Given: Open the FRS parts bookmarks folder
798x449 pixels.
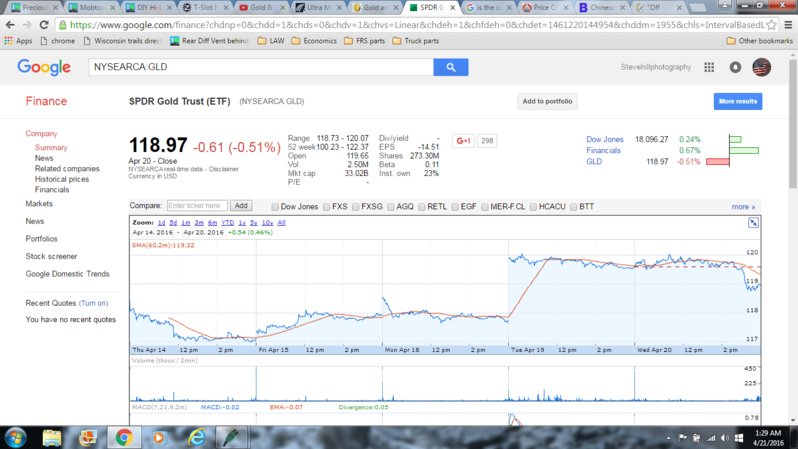Looking at the screenshot, I should 364,41.
